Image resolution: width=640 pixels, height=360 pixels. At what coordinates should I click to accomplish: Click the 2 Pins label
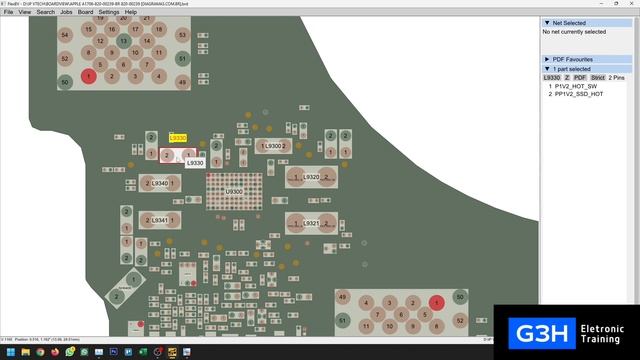click(x=616, y=78)
